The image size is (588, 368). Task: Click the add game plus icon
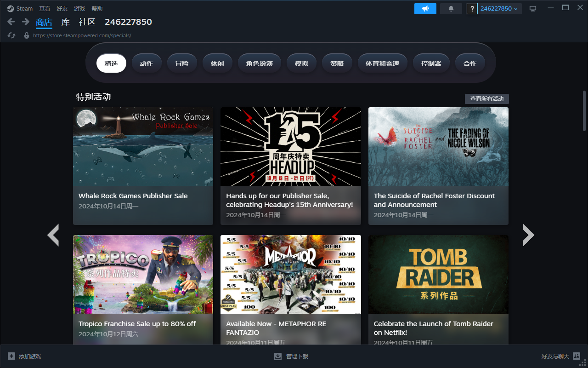(11, 356)
